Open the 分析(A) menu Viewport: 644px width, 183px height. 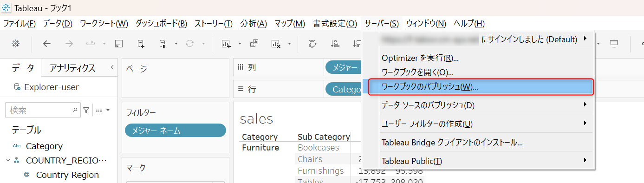pyautogui.click(x=254, y=23)
